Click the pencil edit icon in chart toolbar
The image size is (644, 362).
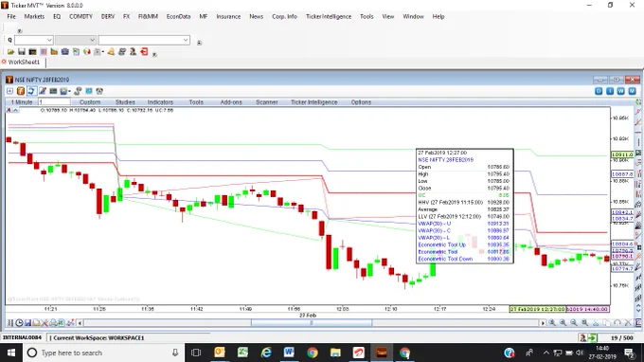[x=43, y=91]
